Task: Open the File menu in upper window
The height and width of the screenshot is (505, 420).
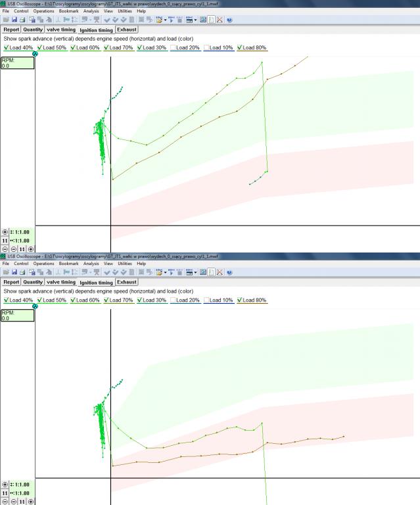Action: (5, 11)
